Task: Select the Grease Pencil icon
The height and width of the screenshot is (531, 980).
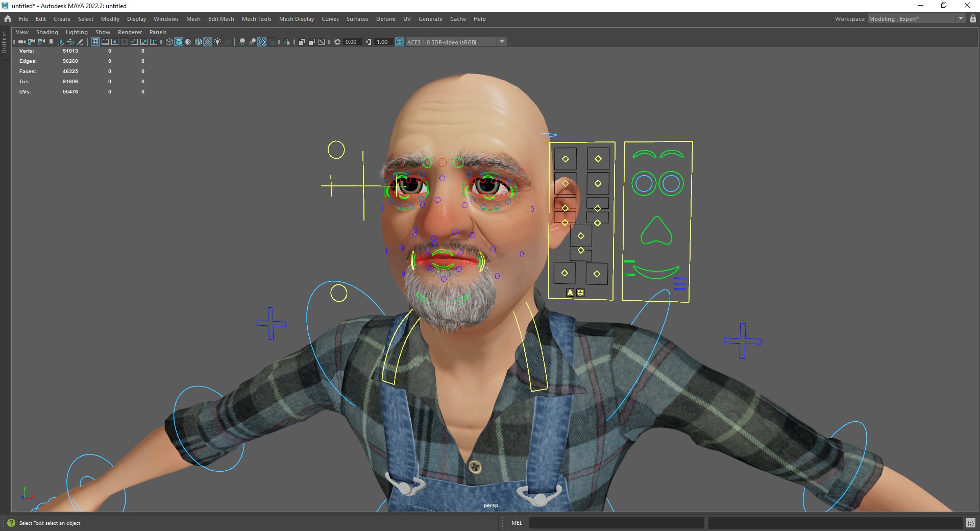Action: (x=80, y=42)
